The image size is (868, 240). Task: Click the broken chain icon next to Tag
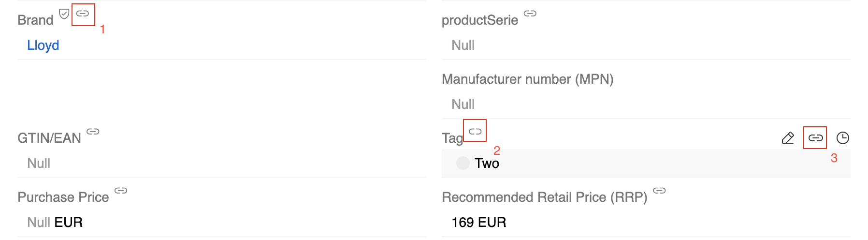(475, 131)
